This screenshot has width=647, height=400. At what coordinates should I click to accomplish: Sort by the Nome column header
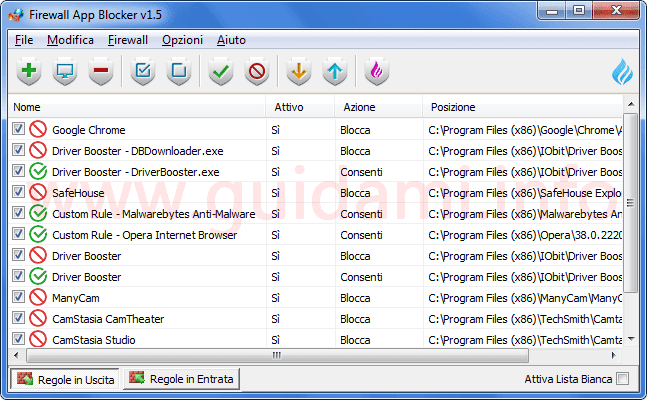pos(137,107)
